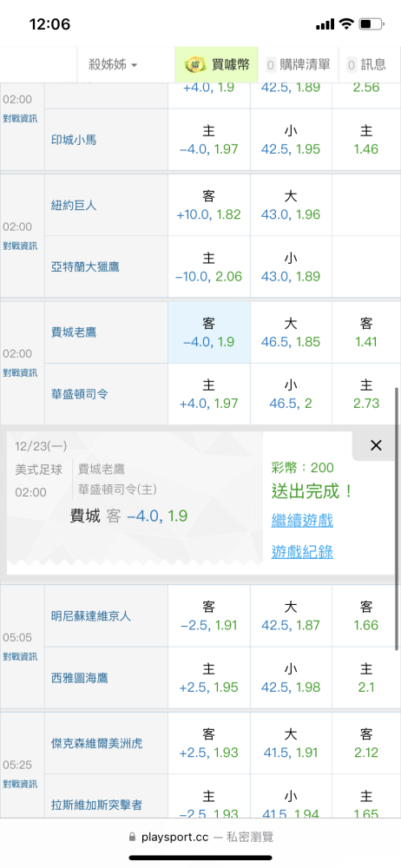
Task: Open the 亞特蘭大獵鷹 team link
Action: click(x=85, y=266)
